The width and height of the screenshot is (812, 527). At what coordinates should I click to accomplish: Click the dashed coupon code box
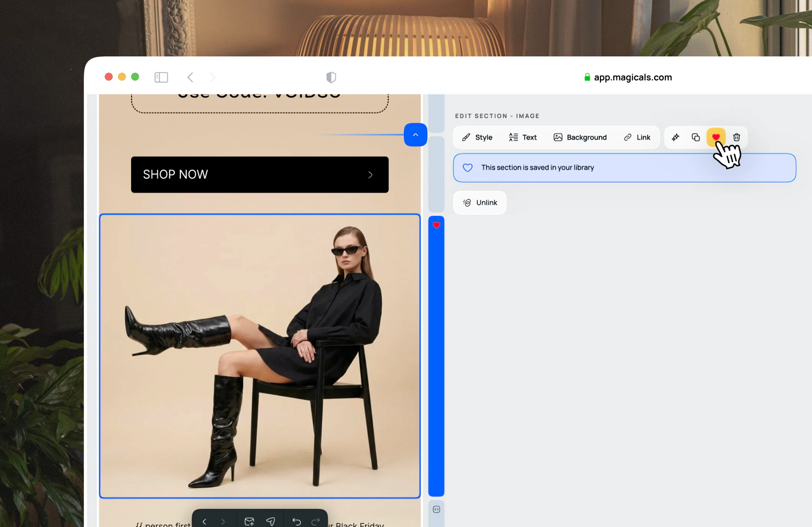coord(260,103)
